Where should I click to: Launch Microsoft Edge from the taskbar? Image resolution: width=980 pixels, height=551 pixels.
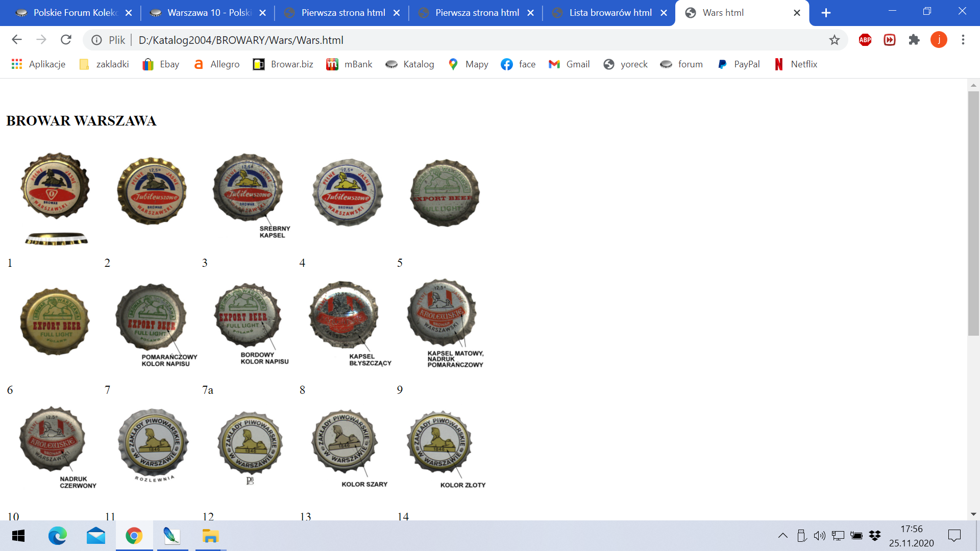tap(57, 536)
